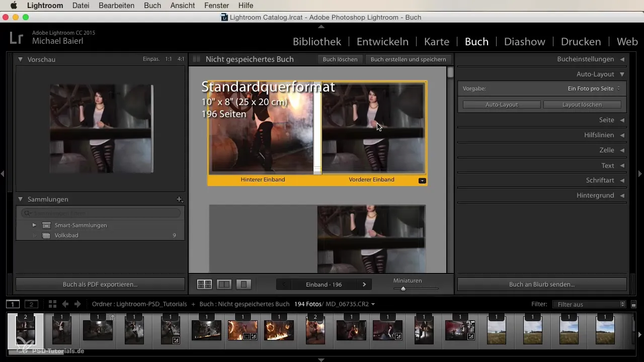Expand the Hintergrund panel
Image resolution: width=644 pixels, height=362 pixels.
point(622,196)
